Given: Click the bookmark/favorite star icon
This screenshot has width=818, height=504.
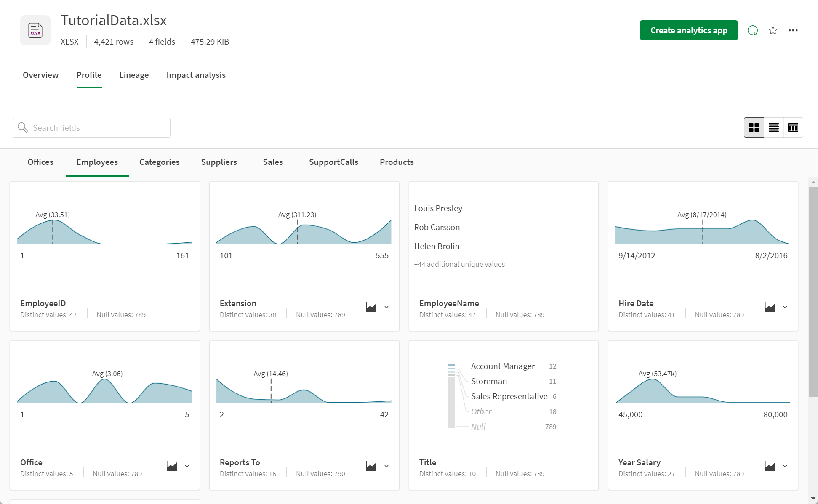Looking at the screenshot, I should pos(773,30).
